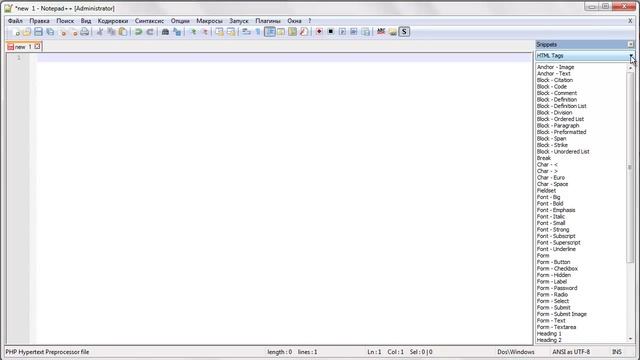This screenshot has height=360, width=640.
Task: Click the Print toolbar icon
Action: tap(84, 32)
